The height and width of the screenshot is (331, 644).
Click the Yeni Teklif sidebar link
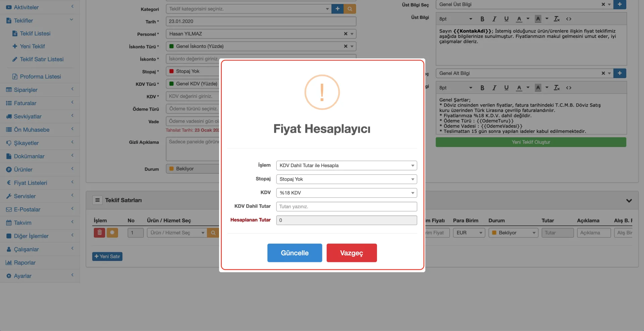[x=32, y=46]
